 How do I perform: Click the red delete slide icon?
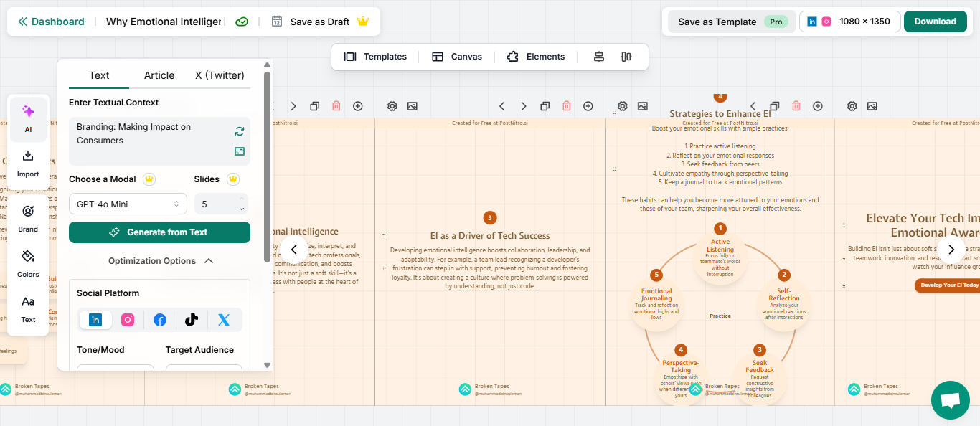[x=567, y=106]
